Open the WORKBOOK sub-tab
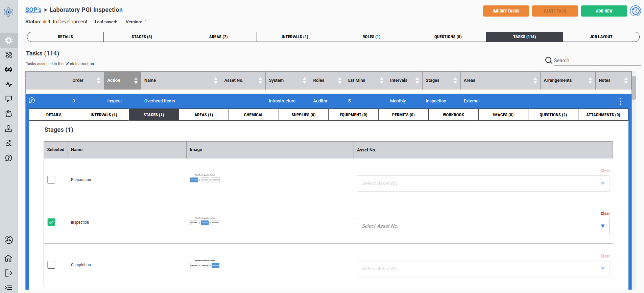644x293 pixels. click(x=453, y=115)
